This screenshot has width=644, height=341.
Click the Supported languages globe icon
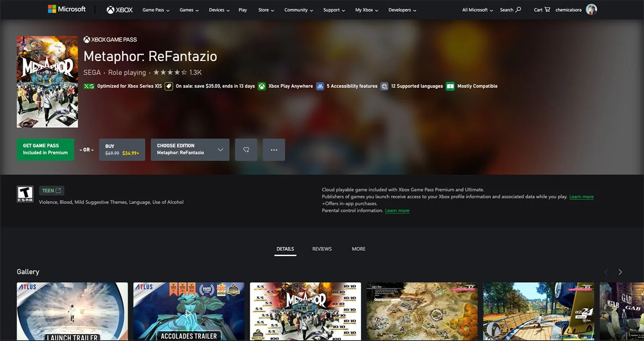(x=384, y=86)
